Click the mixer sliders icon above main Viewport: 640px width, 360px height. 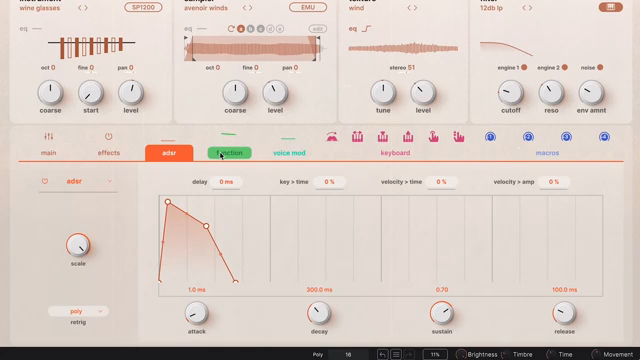[49, 136]
